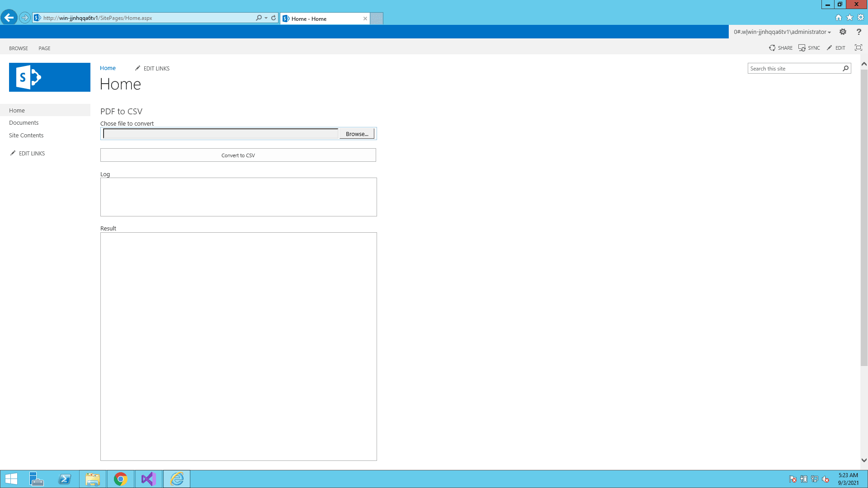
Task: Toggle focus on content mode icon
Action: (x=858, y=48)
